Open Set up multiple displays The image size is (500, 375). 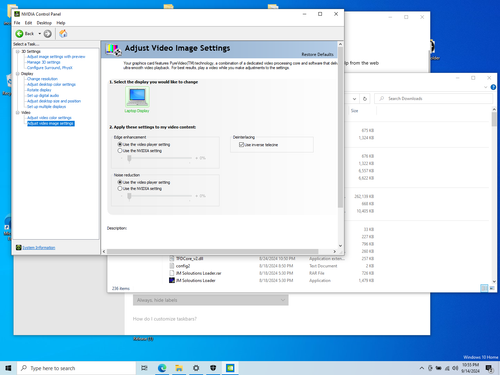pyautogui.click(x=46, y=107)
